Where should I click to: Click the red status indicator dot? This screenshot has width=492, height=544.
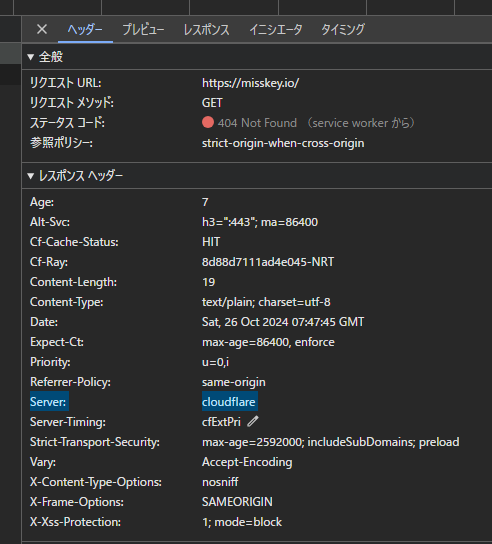208,122
